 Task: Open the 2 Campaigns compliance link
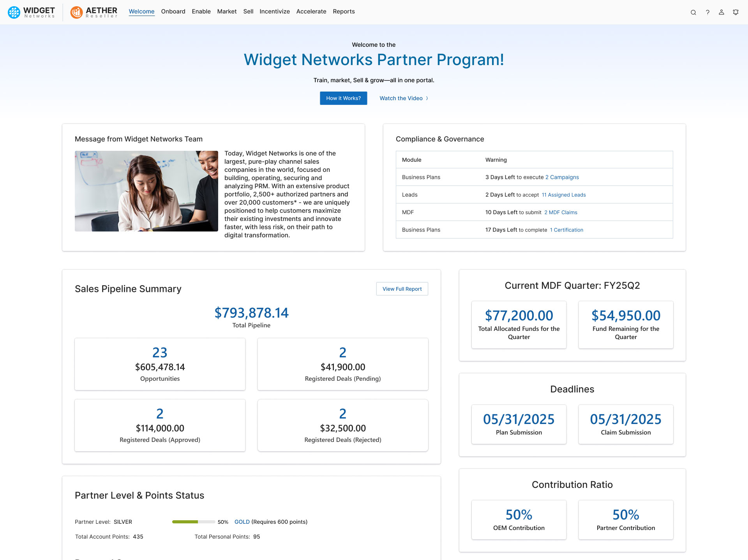562,177
